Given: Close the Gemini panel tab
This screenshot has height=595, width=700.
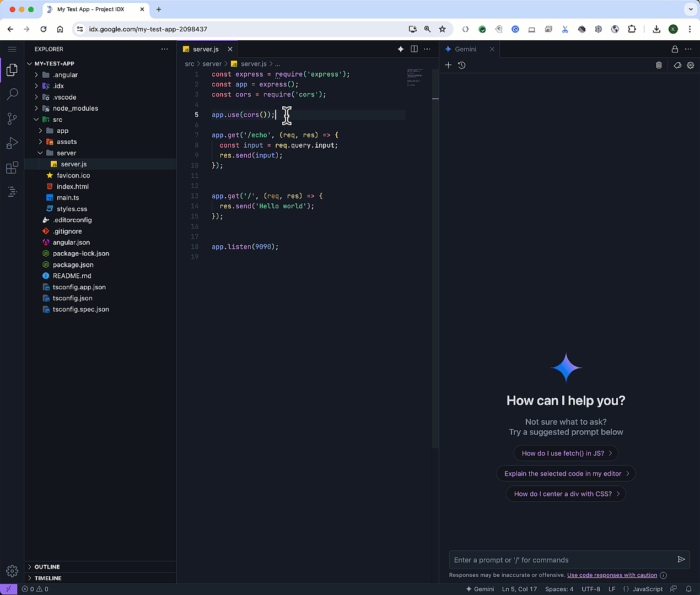Looking at the screenshot, I should click(x=492, y=49).
